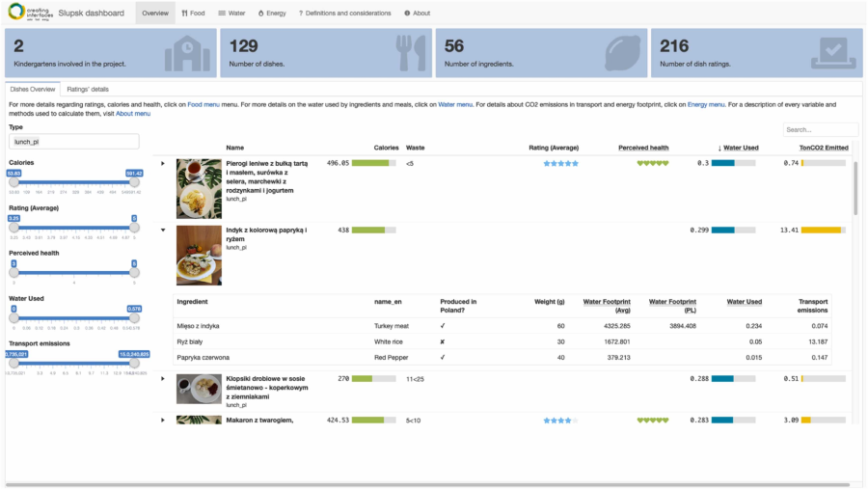This screenshot has width=868, height=489.
Task: Follow the Water menu link in description
Action: 455,103
